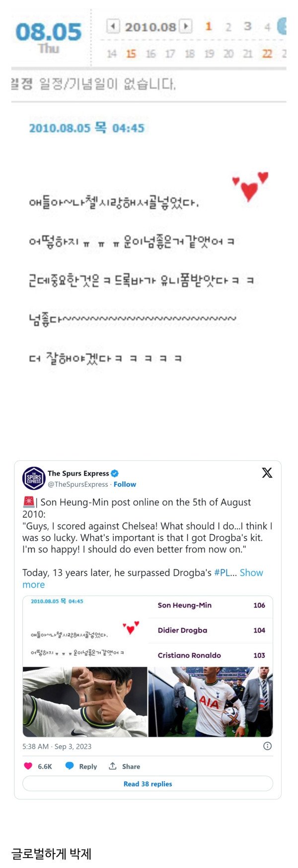Click the share arrow icon
298x868 pixels.
[113, 766]
